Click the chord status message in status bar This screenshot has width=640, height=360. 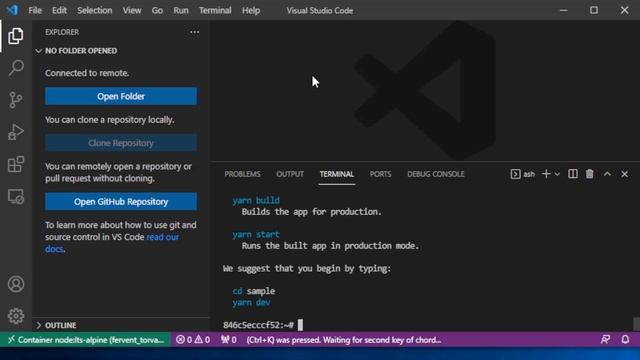(x=344, y=340)
